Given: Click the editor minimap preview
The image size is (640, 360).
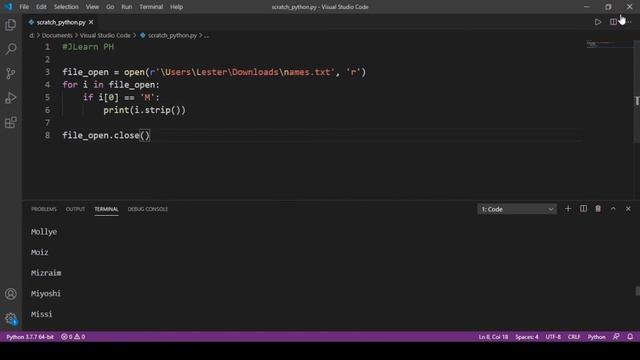Looking at the screenshot, I should click(609, 44).
